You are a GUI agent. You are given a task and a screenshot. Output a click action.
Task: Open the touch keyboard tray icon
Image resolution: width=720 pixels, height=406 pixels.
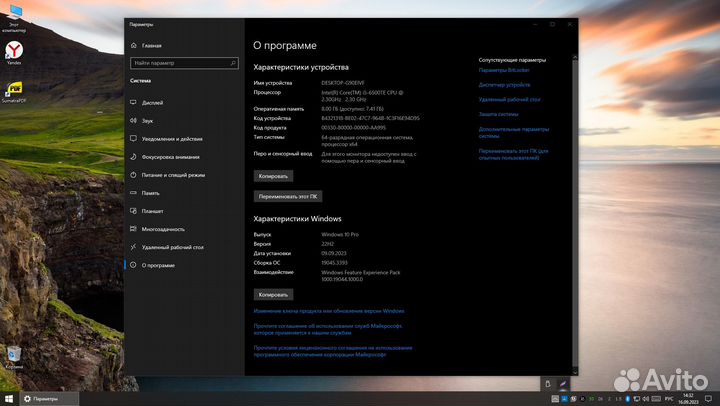(656, 399)
